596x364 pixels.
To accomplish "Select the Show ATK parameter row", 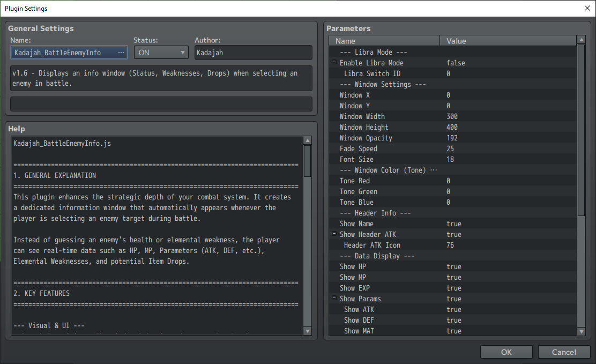I will (453, 310).
